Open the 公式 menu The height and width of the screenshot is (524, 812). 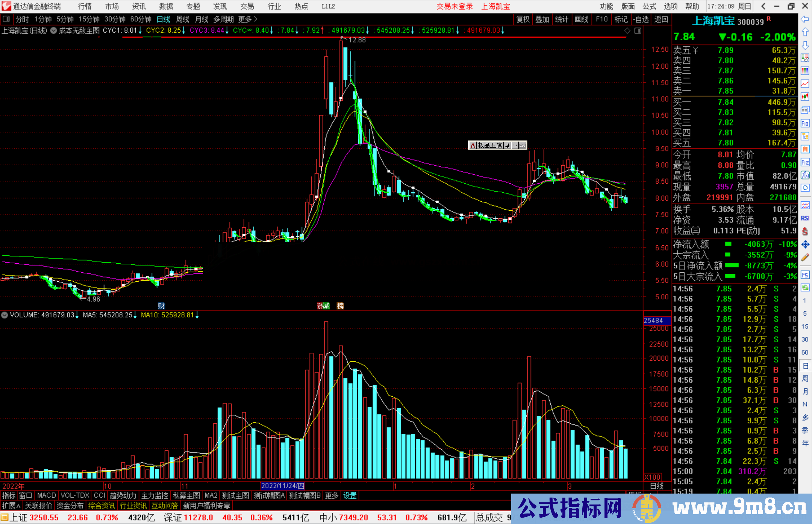tap(649, 6)
